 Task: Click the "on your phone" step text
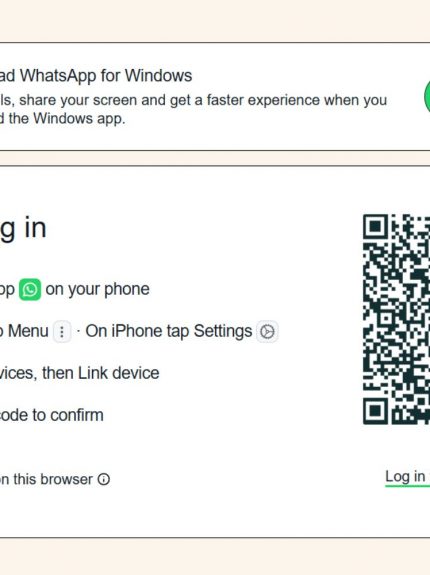(97, 289)
